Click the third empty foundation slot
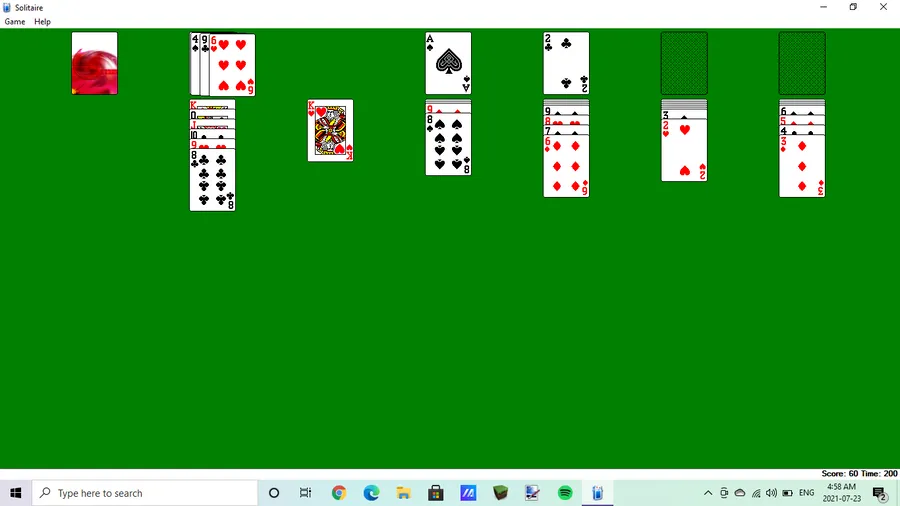This screenshot has height=506, width=900. (x=684, y=63)
